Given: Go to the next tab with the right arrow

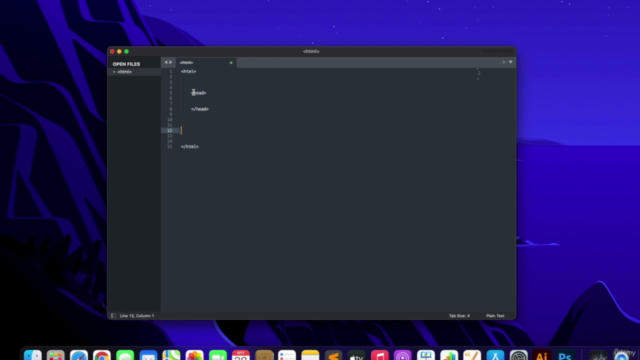Looking at the screenshot, I should (x=171, y=62).
